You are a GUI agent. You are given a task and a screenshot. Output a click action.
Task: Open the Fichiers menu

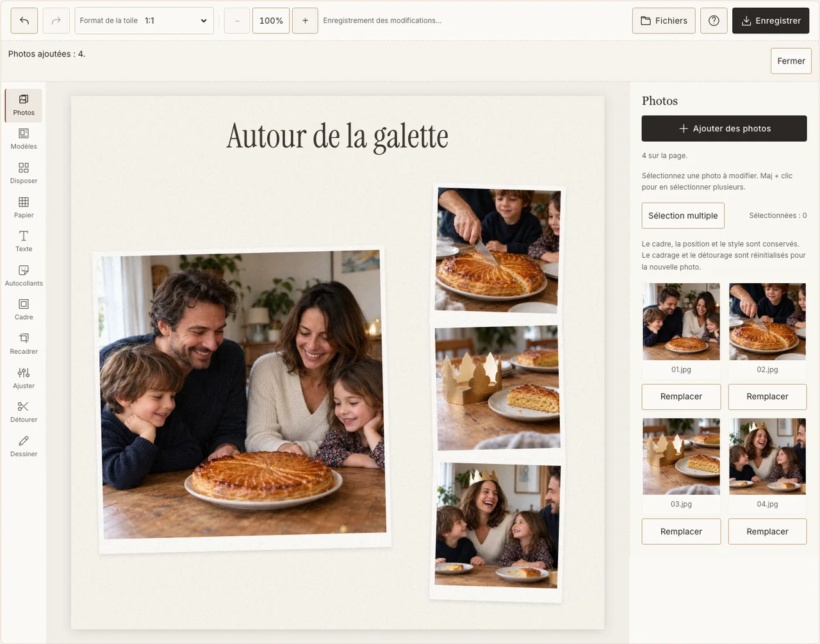coord(664,21)
